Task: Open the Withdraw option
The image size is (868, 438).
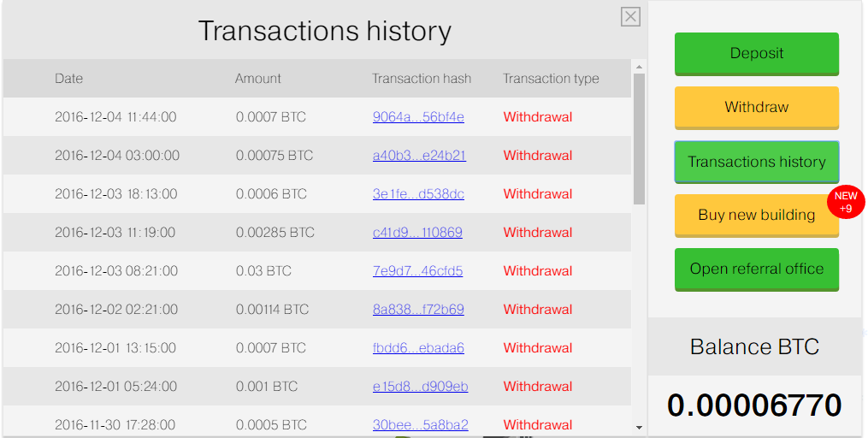Action: point(757,108)
